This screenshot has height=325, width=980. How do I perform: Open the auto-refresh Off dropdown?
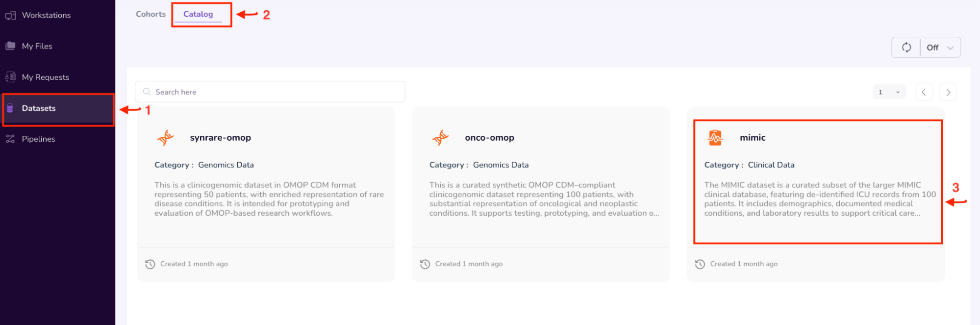coord(940,48)
